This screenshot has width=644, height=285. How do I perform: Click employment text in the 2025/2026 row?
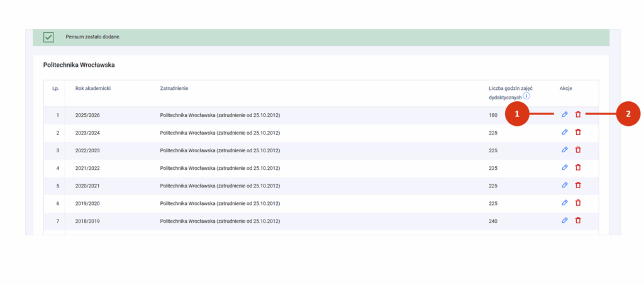(219, 115)
